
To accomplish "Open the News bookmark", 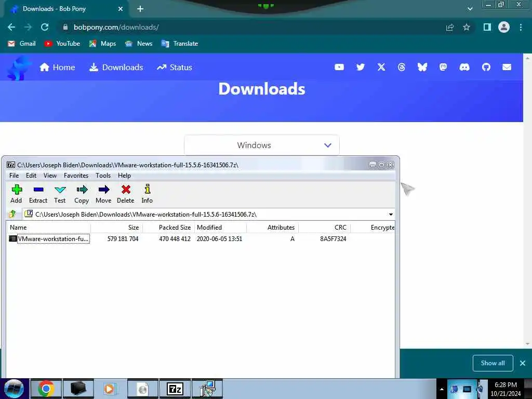I will [x=138, y=44].
